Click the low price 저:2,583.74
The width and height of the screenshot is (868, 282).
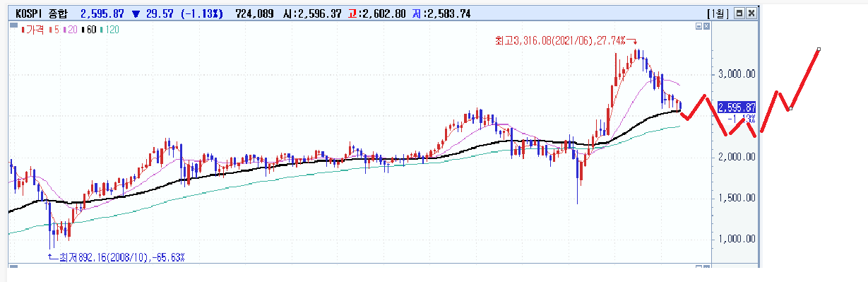click(441, 13)
